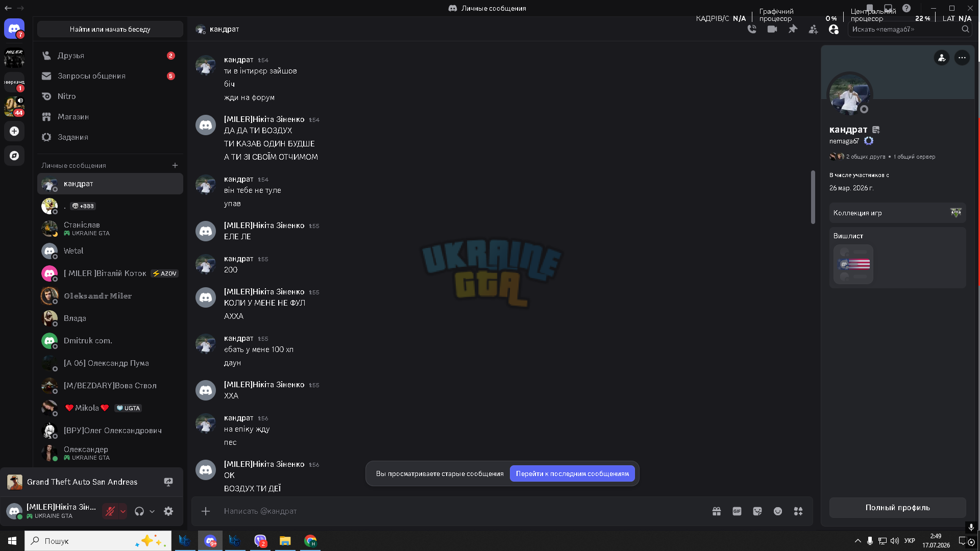Start a video call with кандрат
Image resolution: width=980 pixels, height=551 pixels.
pyautogui.click(x=772, y=29)
